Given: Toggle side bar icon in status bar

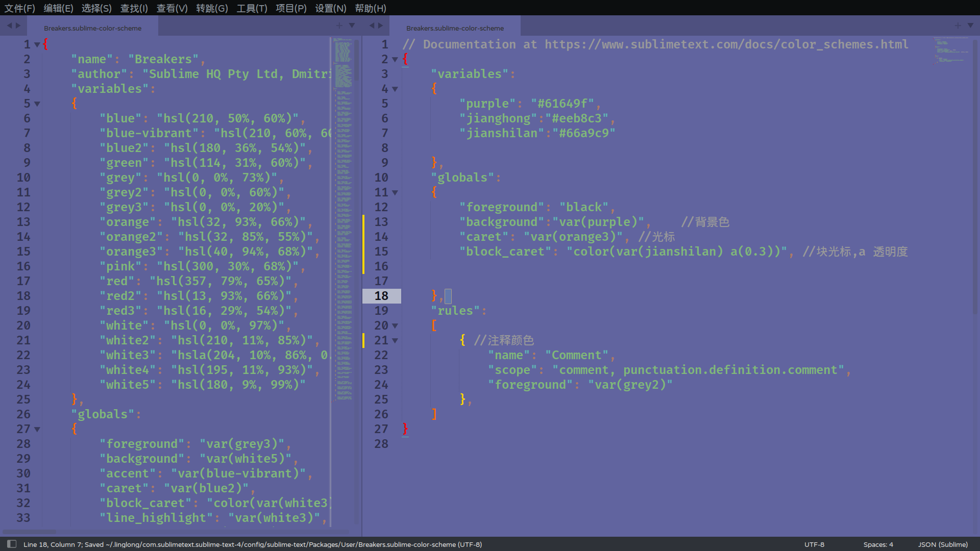Looking at the screenshot, I should click(x=12, y=544).
